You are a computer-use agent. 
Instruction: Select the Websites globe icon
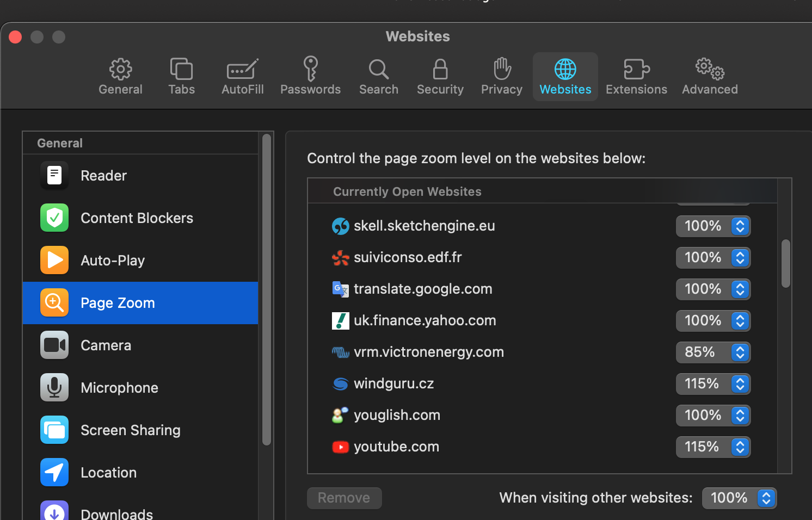565,69
